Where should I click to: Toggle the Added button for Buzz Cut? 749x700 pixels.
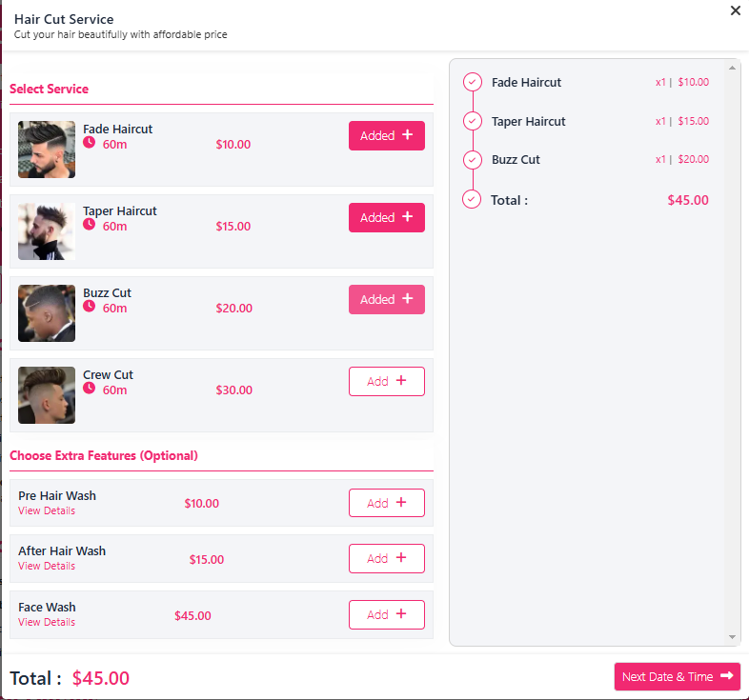coord(387,299)
